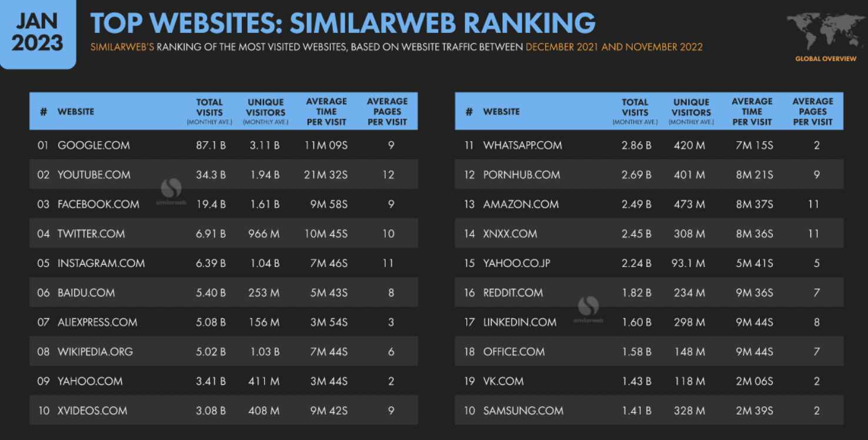Select BAIDU.COM website name
868x440 pixels.
(x=86, y=292)
